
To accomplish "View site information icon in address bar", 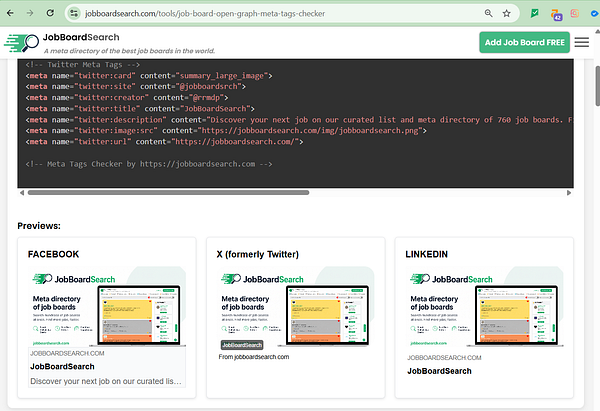I will click(x=73, y=14).
